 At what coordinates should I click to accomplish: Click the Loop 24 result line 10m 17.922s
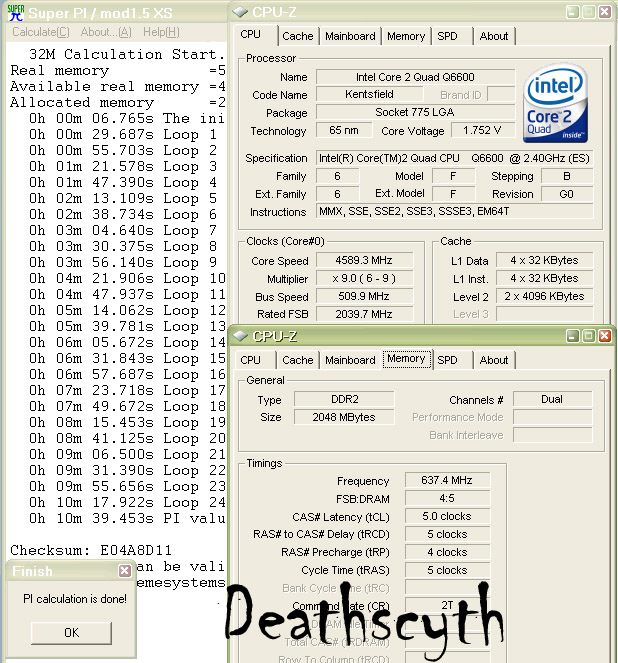127,502
